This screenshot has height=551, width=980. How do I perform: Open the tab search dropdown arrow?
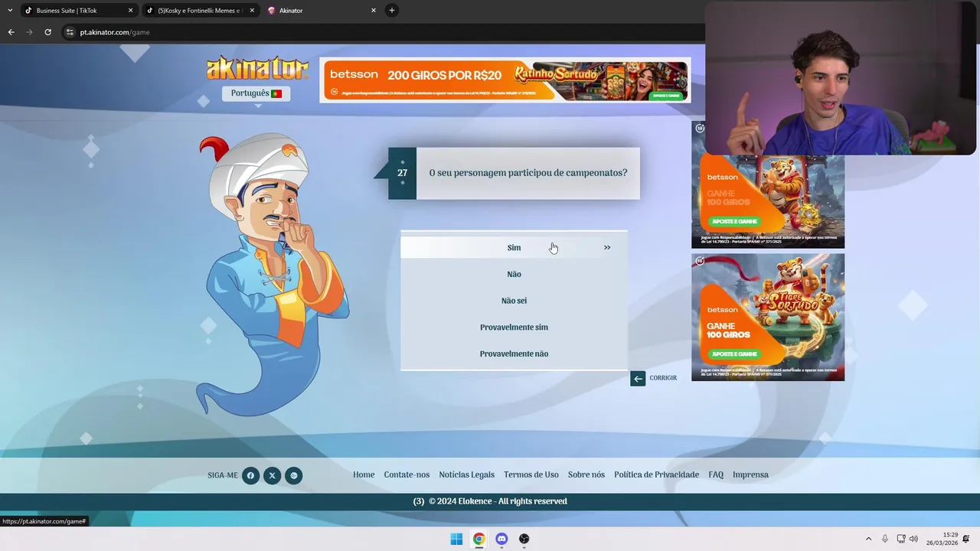coord(9,11)
